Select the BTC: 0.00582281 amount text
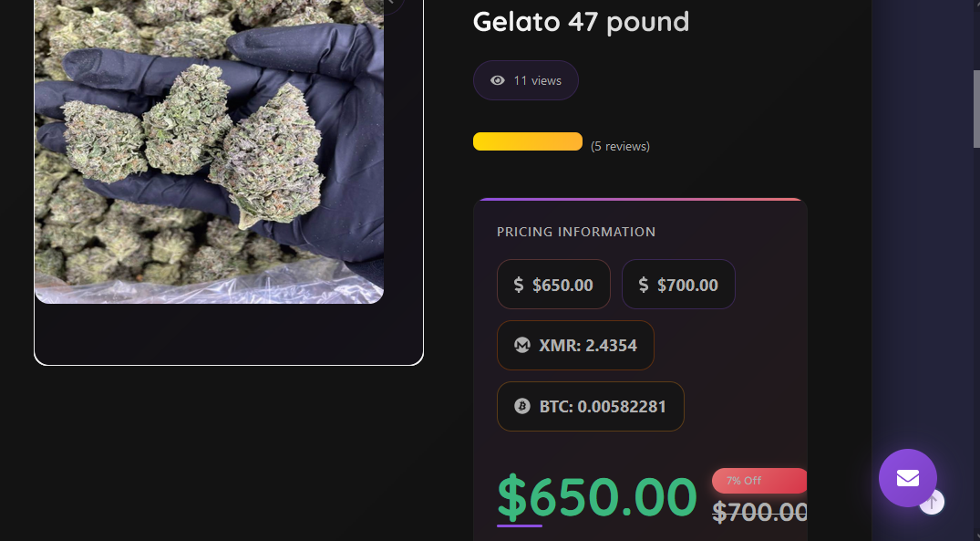This screenshot has width=980, height=541. click(603, 406)
